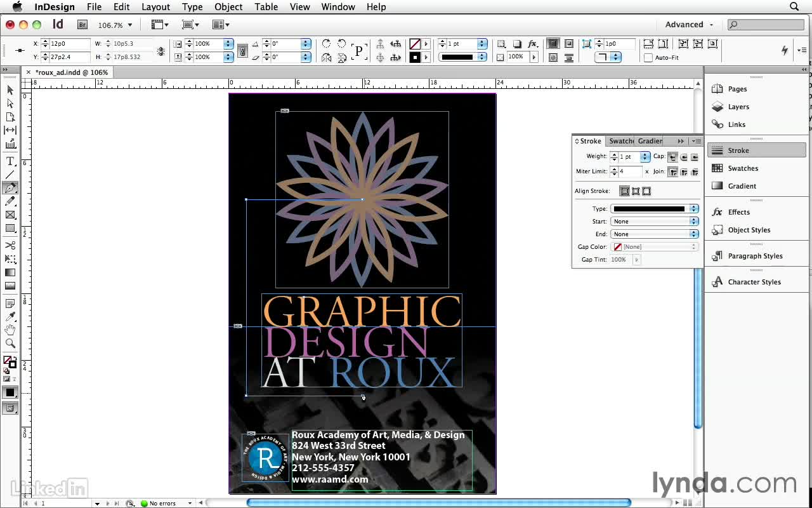Select Butt Cap option in Stroke panel
Image resolution: width=812 pixels, height=508 pixels.
coord(672,157)
